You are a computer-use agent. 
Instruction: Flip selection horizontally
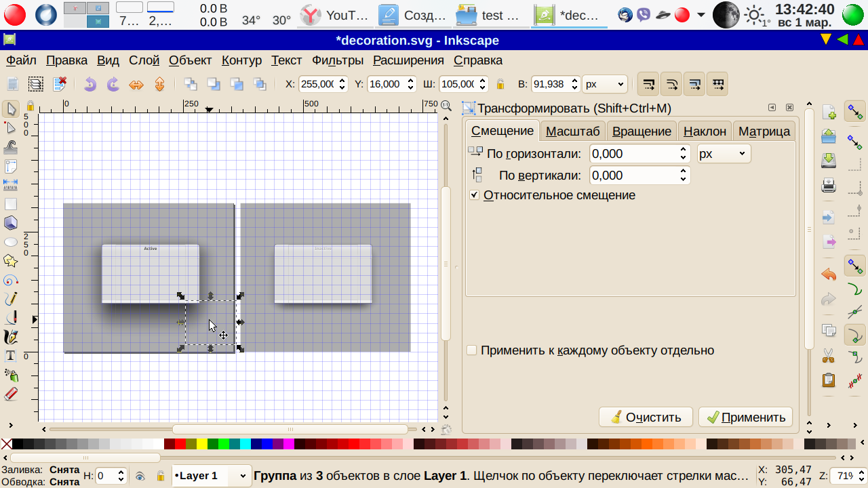(x=136, y=84)
